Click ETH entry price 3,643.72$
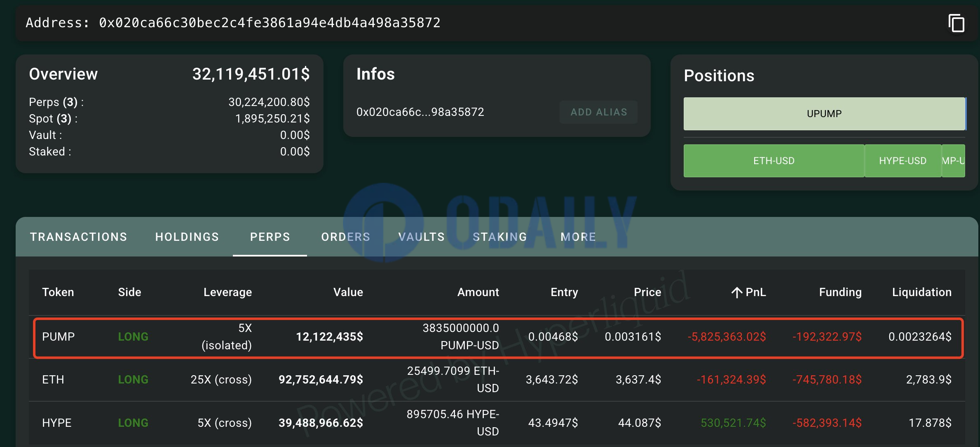The image size is (980, 447). click(x=552, y=380)
